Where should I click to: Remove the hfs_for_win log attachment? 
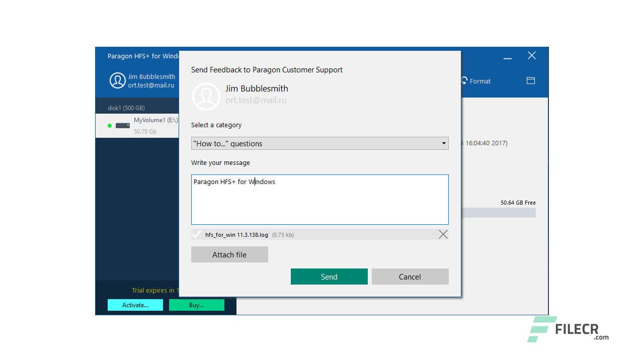(443, 234)
